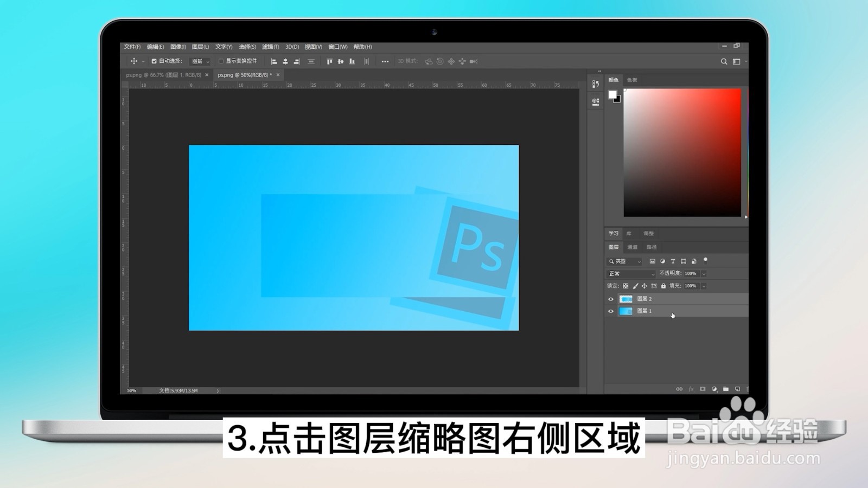Click the 3D pan mode icon
Image resolution: width=868 pixels, height=488 pixels.
point(451,61)
